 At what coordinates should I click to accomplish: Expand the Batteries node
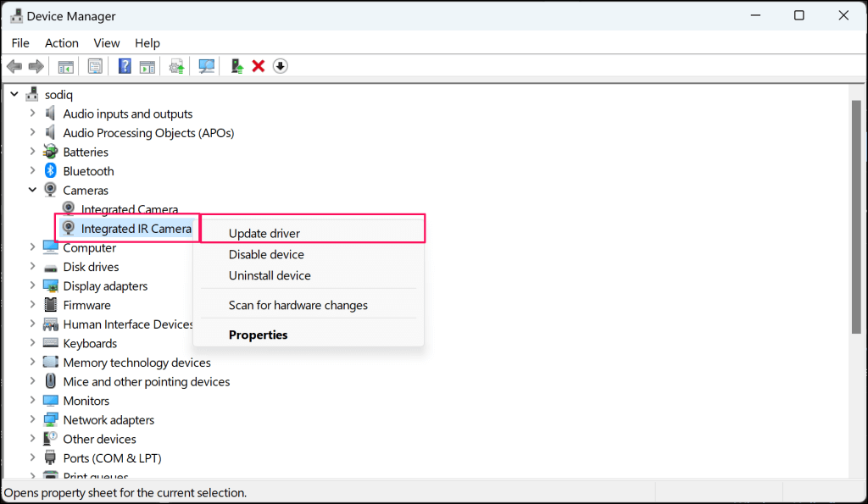pyautogui.click(x=32, y=152)
